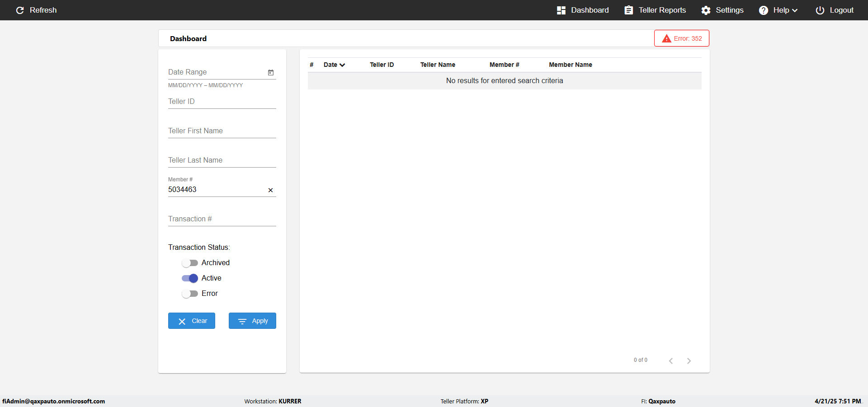Click the Apply filter button
The width and height of the screenshot is (868, 407).
(x=252, y=321)
